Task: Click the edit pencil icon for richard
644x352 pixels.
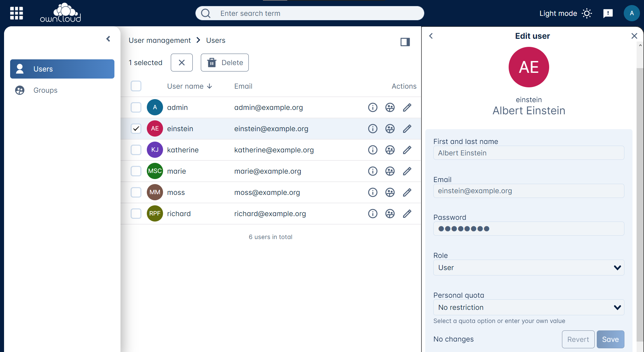Action: tap(407, 214)
